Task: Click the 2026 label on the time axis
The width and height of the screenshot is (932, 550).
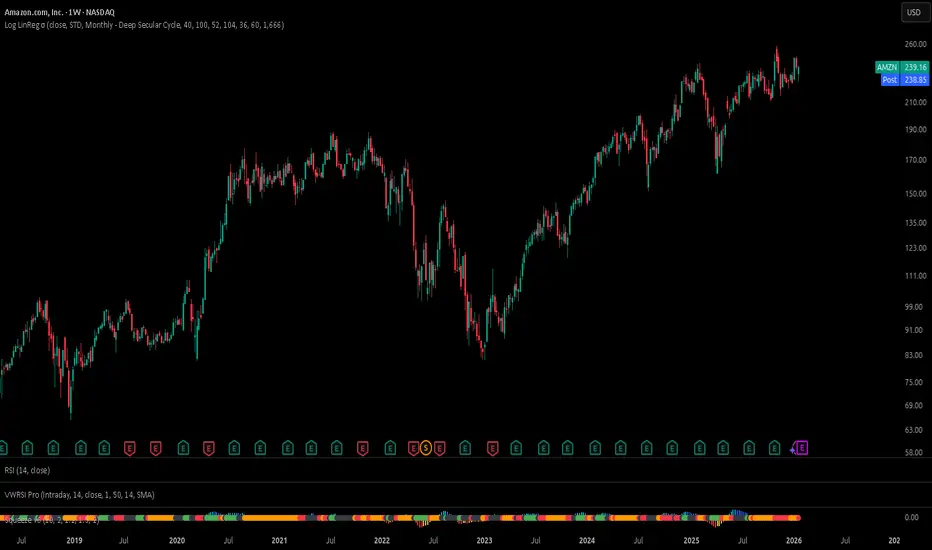Action: 794,540
